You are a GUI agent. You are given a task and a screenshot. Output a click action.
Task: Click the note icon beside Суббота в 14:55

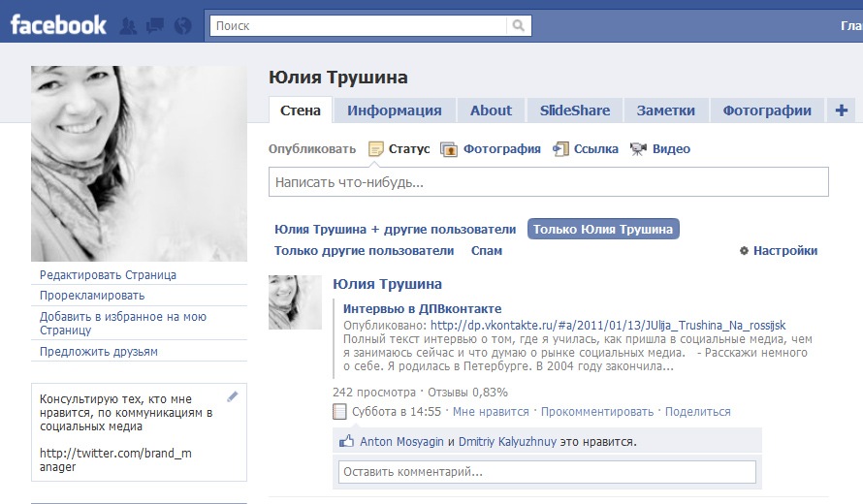click(339, 412)
